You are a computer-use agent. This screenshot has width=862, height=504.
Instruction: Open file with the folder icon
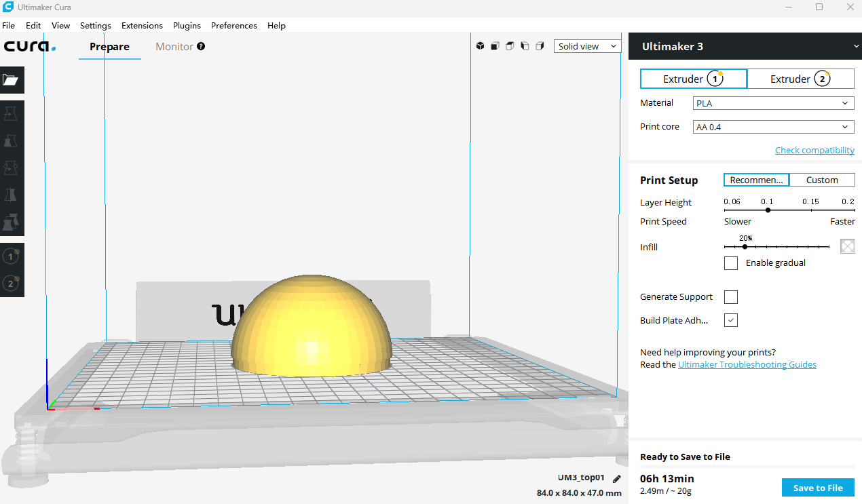(x=11, y=80)
